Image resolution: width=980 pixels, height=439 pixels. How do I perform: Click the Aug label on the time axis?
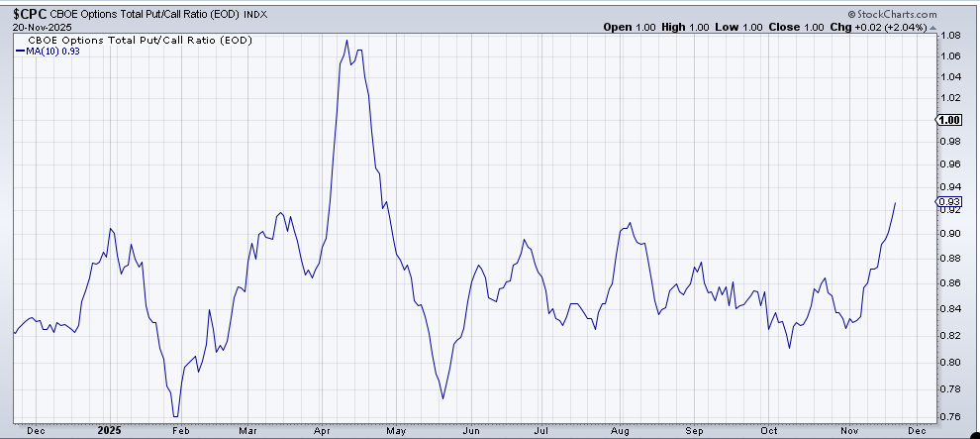[x=621, y=430]
